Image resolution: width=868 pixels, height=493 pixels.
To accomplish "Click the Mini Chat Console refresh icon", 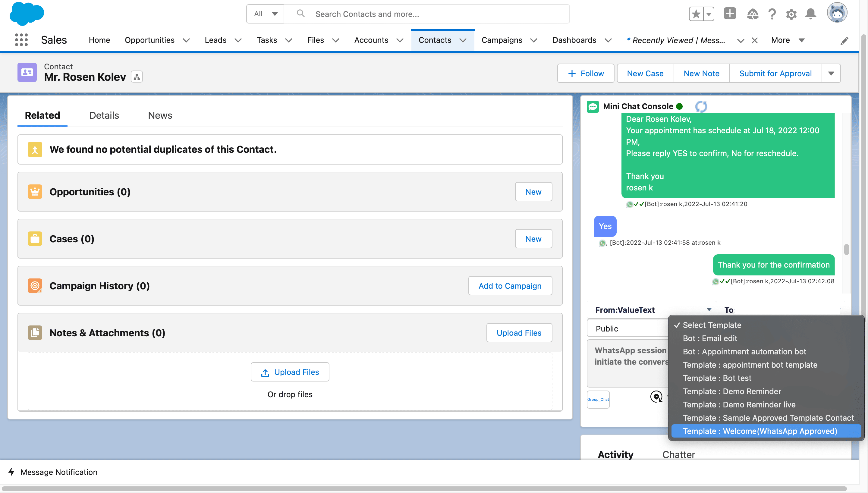I will point(701,106).
